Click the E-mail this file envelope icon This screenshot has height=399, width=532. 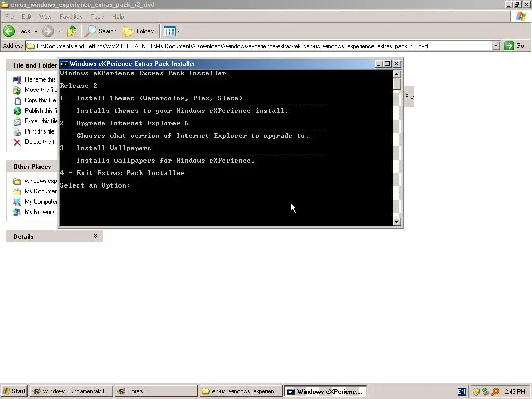point(17,122)
